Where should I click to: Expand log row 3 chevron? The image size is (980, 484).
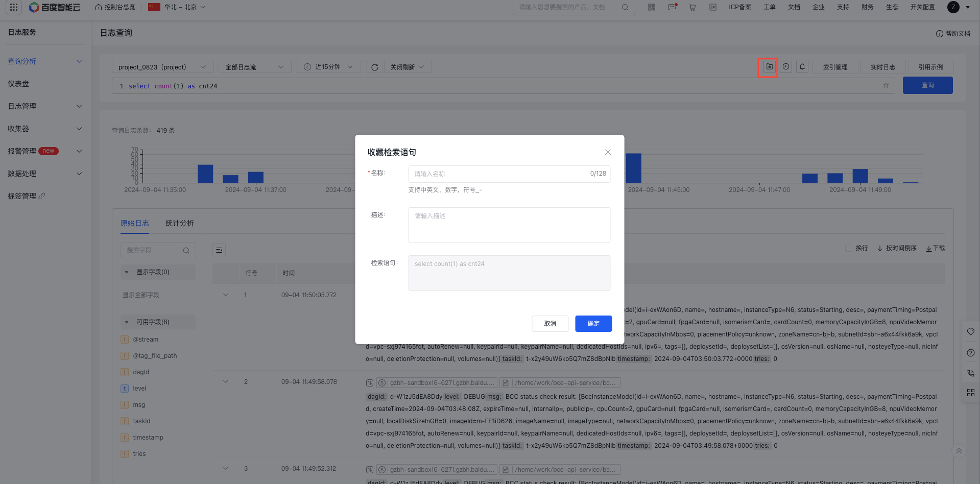click(x=226, y=469)
